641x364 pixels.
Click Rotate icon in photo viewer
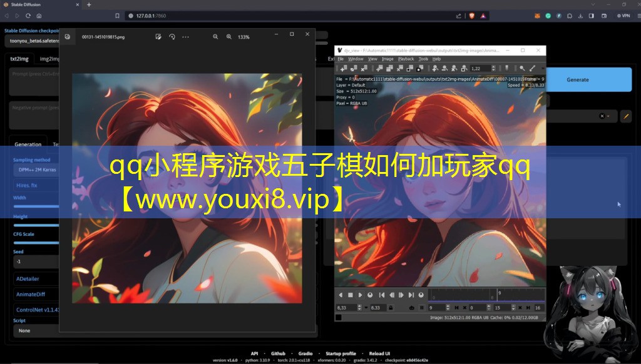click(172, 37)
